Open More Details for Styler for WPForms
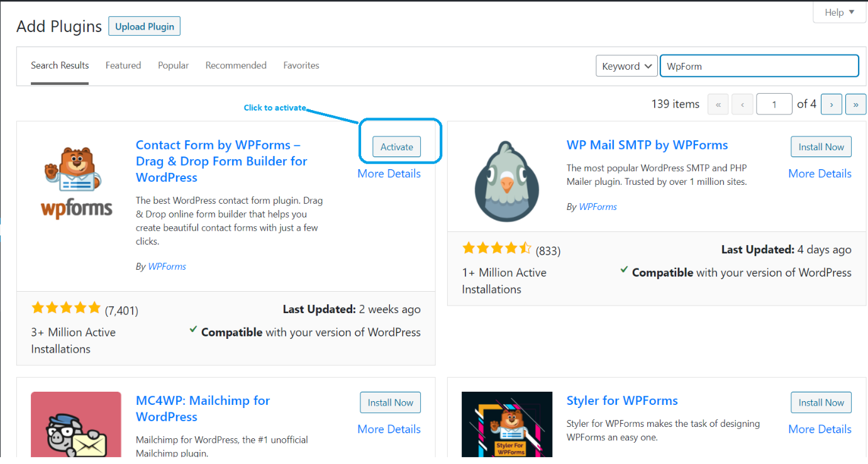868x464 pixels. pyautogui.click(x=820, y=429)
